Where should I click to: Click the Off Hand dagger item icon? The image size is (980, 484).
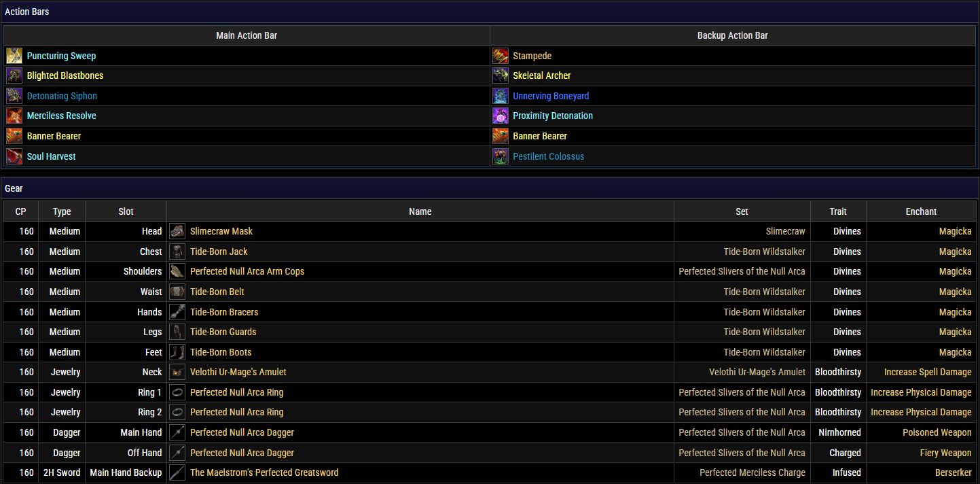177,453
